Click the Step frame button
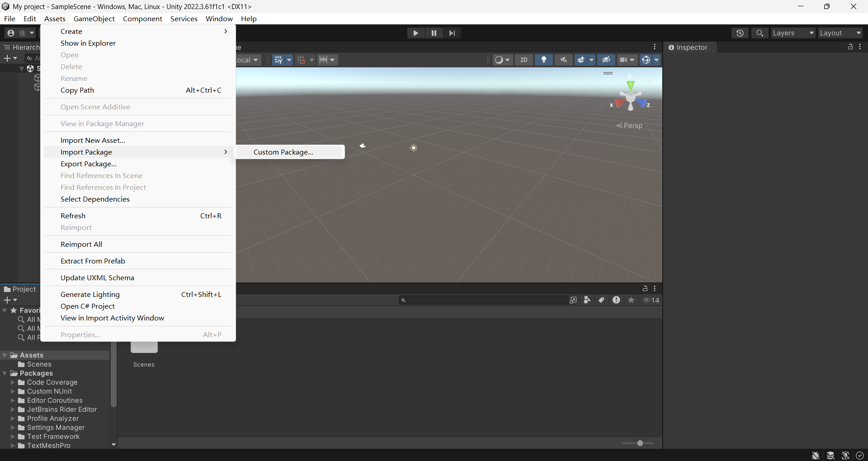 coord(452,33)
